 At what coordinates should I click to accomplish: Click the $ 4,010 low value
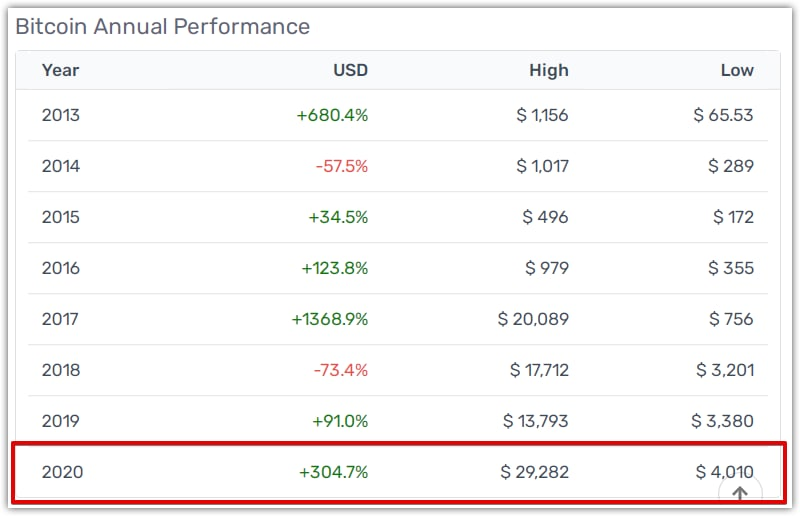point(724,472)
